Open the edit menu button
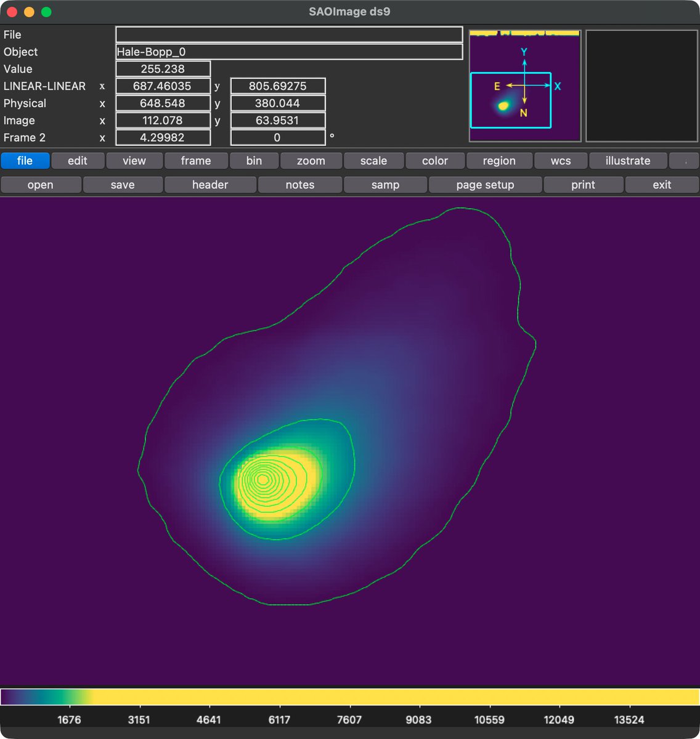 [78, 161]
